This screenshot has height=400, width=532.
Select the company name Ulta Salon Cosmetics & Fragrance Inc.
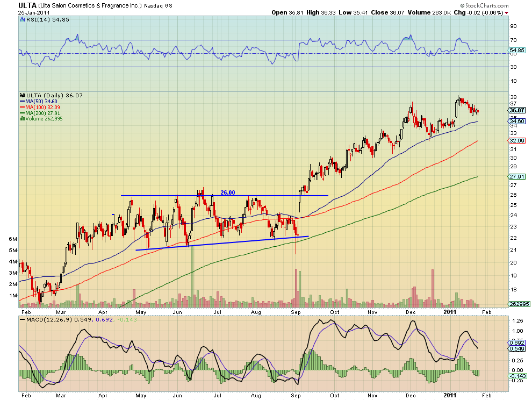click(90, 6)
